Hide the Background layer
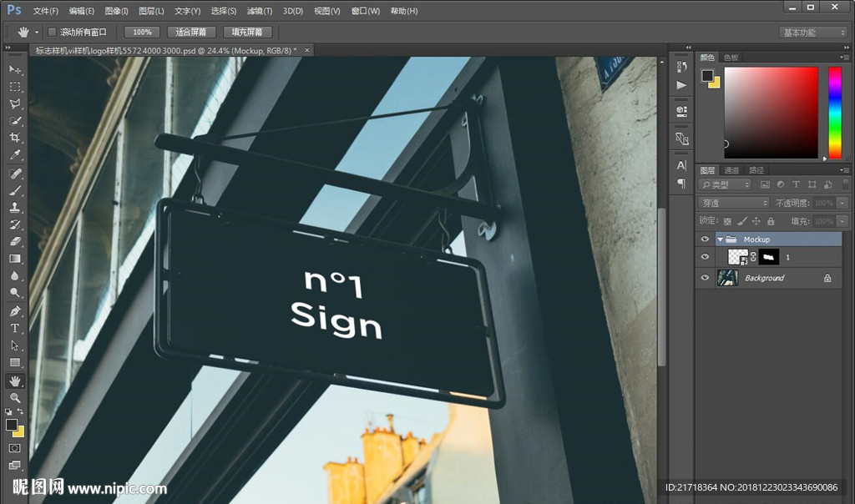Screen dimensions: 855x504 coord(705,277)
